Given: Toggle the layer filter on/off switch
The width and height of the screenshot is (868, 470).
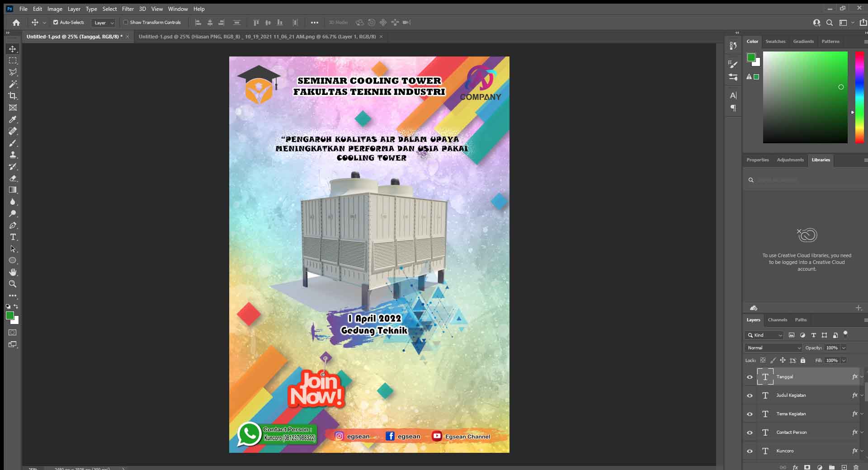Looking at the screenshot, I should 845,334.
